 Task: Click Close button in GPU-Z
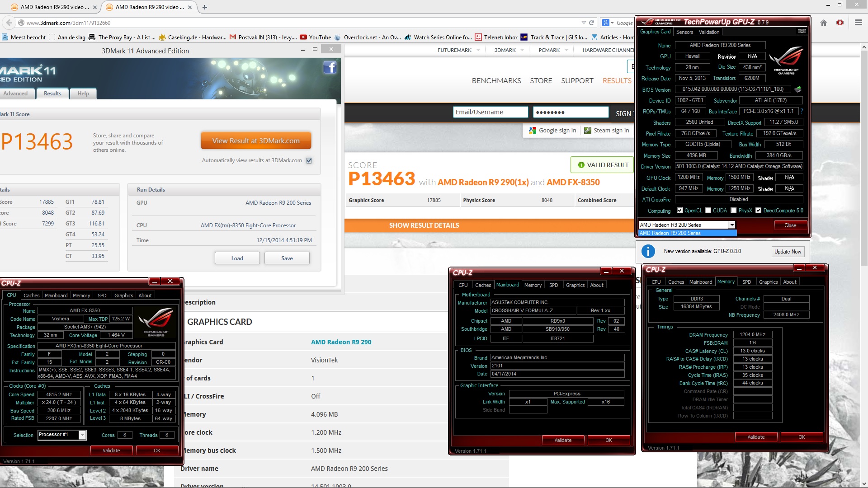click(790, 225)
